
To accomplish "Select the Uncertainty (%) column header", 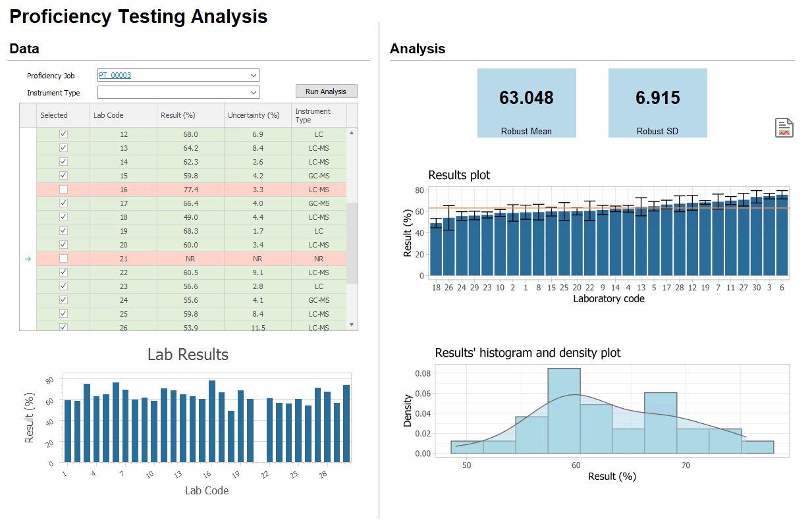I will [x=257, y=115].
